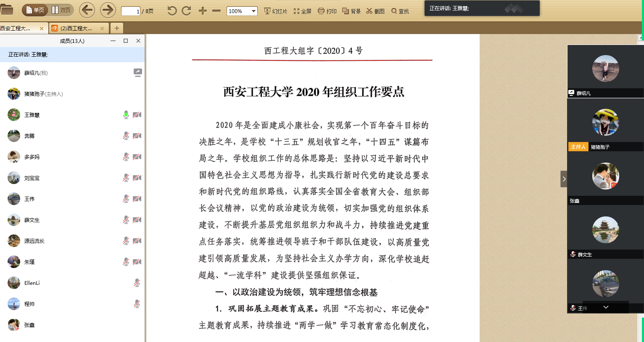Unmute microphone for EllenLi
This screenshot has height=342, width=644.
tap(137, 283)
